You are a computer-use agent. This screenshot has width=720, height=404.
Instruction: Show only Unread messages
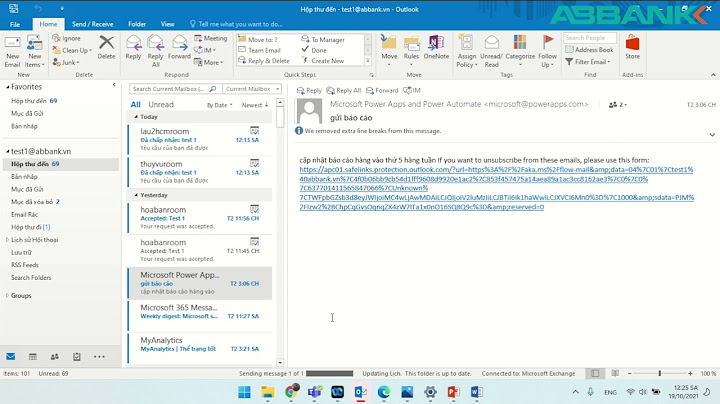[x=161, y=105]
